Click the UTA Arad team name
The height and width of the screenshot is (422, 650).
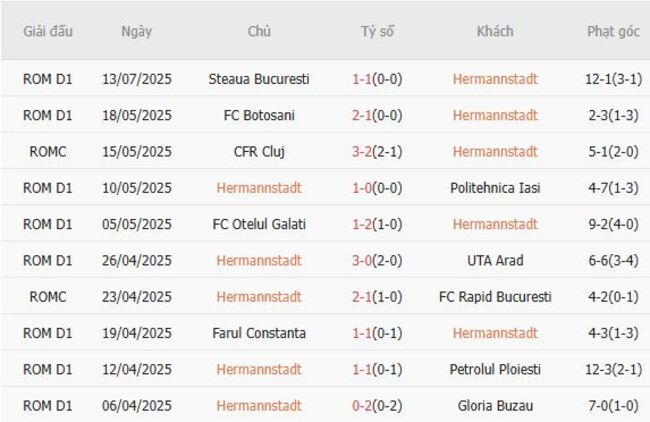pos(495,261)
